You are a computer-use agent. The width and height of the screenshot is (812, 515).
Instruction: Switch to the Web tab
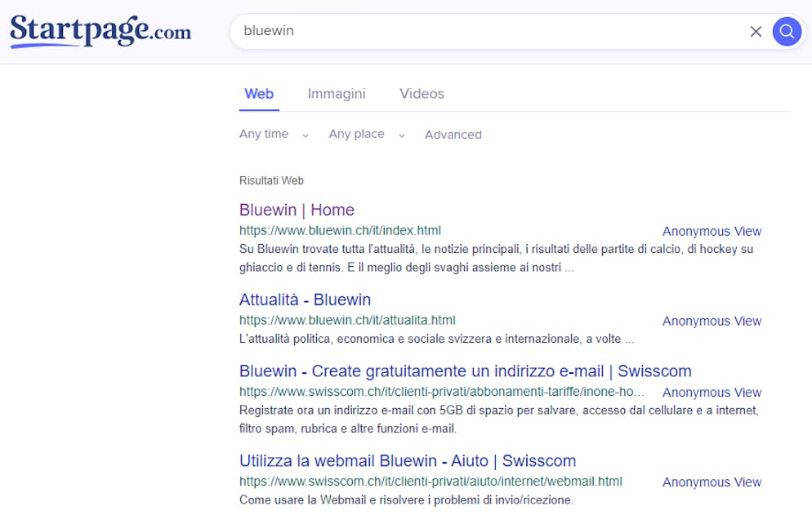tap(259, 94)
